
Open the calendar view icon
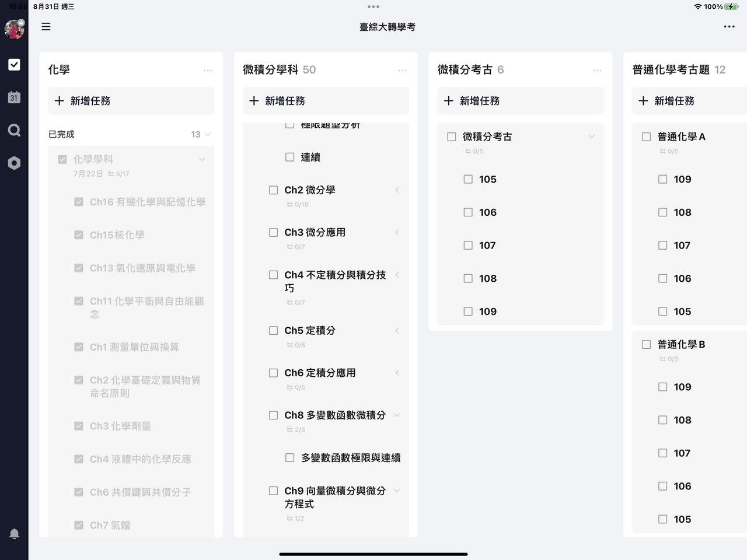tap(14, 97)
